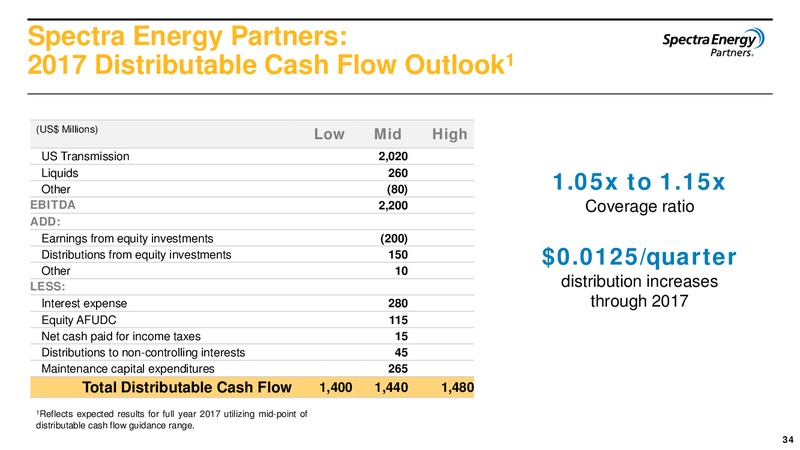The image size is (800, 450).
Task: Select the Equity AFUDC value 115
Action: coord(398,320)
